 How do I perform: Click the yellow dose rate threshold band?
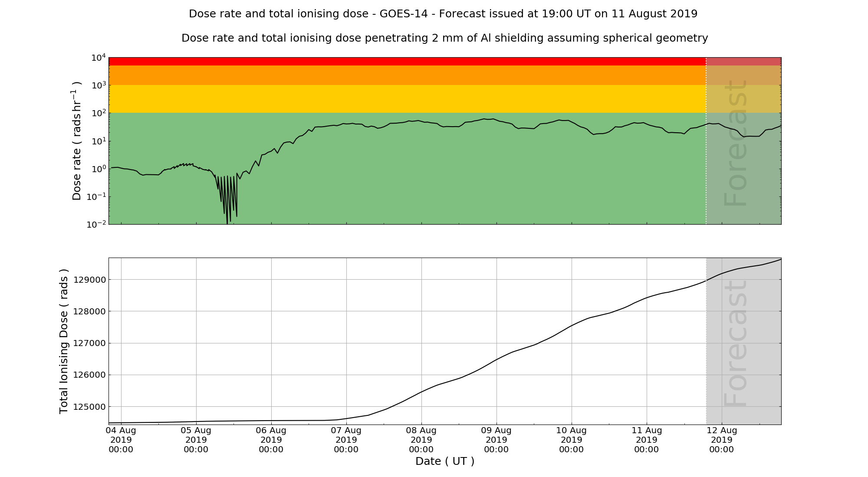coord(407,99)
